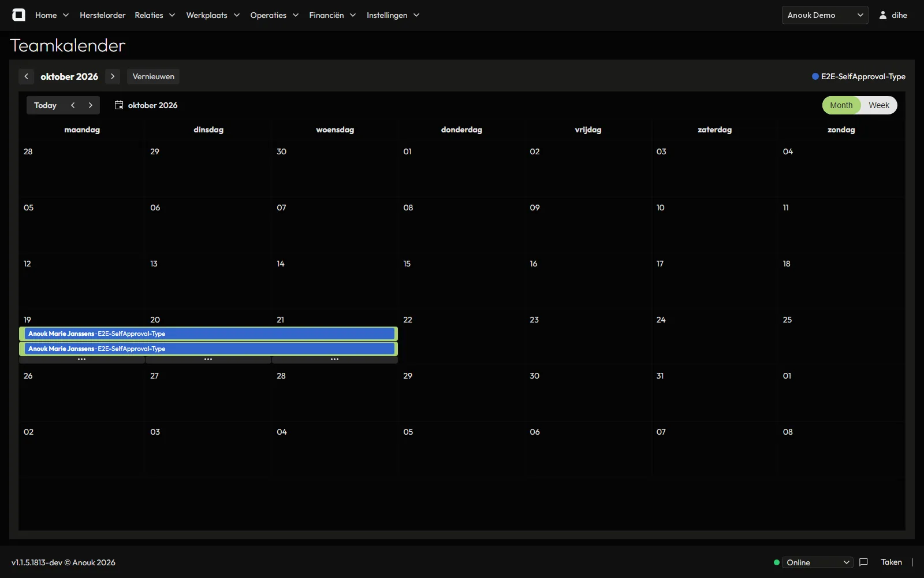The width and height of the screenshot is (924, 578).
Task: Open the Anouk Demo tenant selector
Action: point(825,15)
